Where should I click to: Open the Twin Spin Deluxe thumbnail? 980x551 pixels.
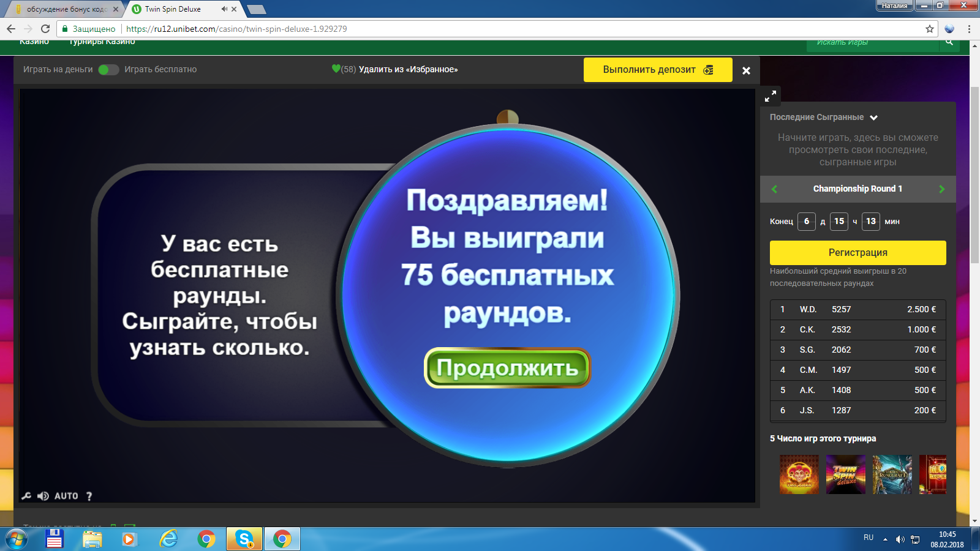[846, 474]
